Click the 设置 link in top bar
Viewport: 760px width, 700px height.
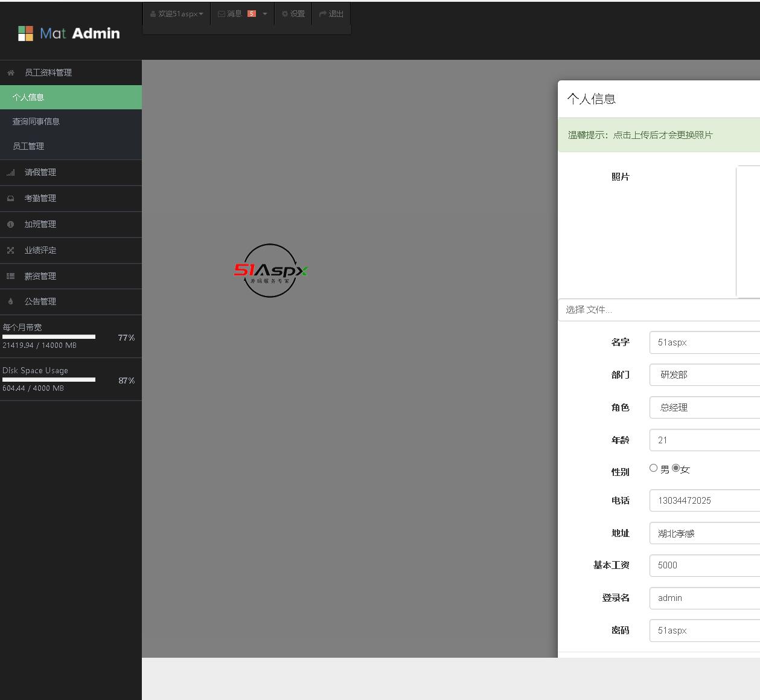[293, 14]
